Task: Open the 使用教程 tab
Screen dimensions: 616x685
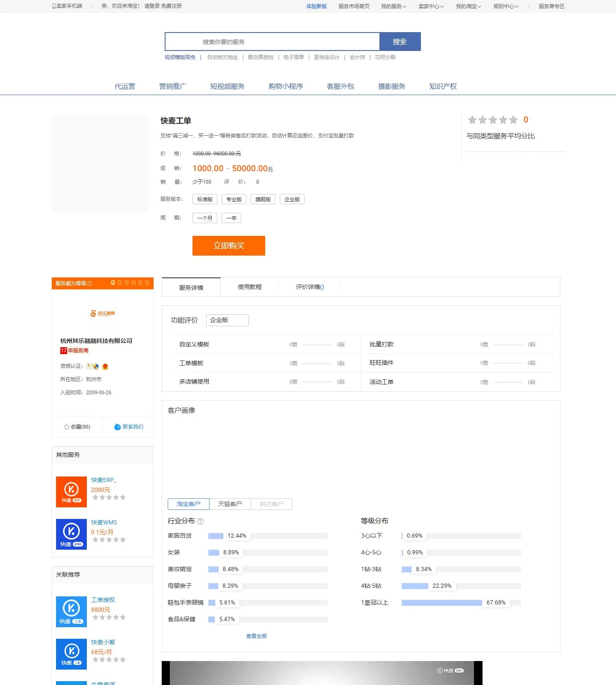Action: (x=250, y=287)
